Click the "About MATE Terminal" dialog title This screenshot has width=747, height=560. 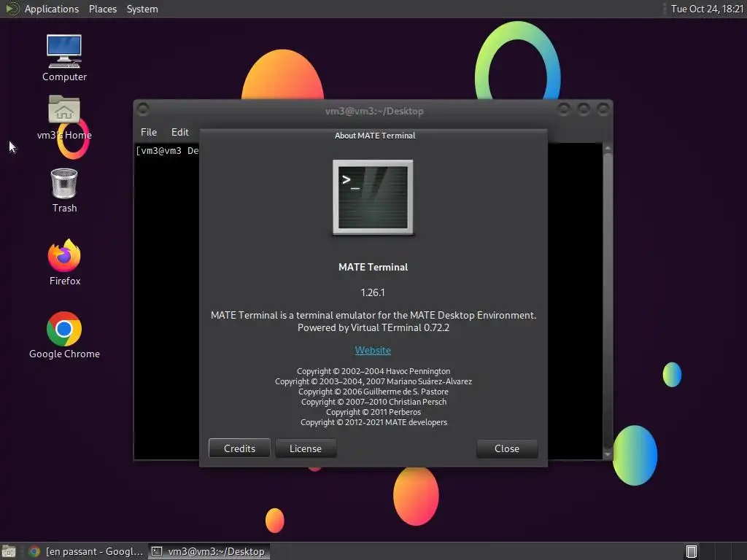click(x=375, y=136)
